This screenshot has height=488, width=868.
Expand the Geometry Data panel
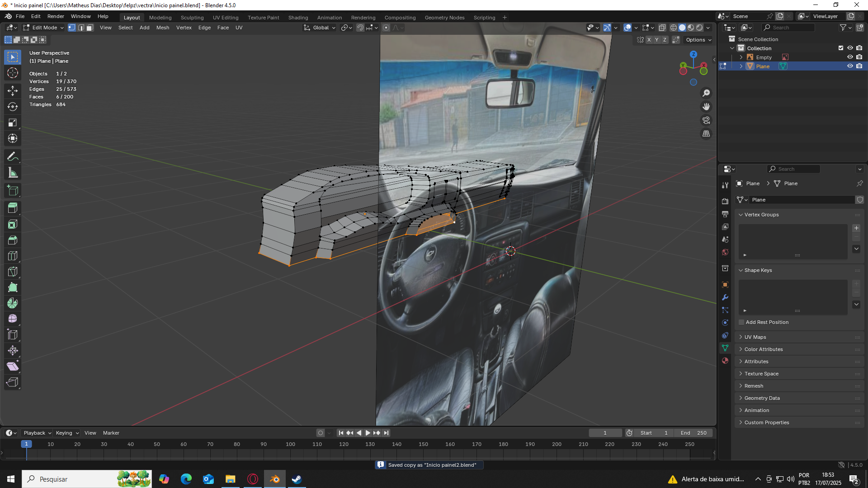[x=762, y=398]
